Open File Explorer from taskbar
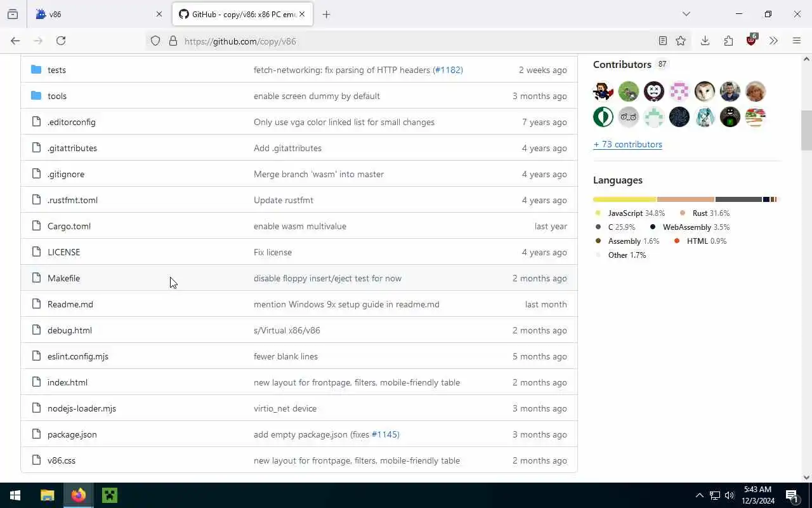Viewport: 812px width, 508px height. [x=47, y=495]
